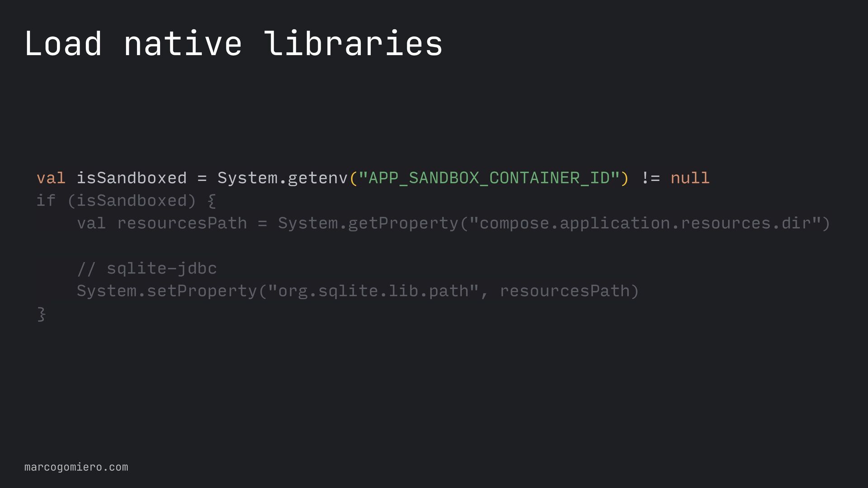
Task: Click the 'val' keyword in the first line
Action: tap(51, 178)
